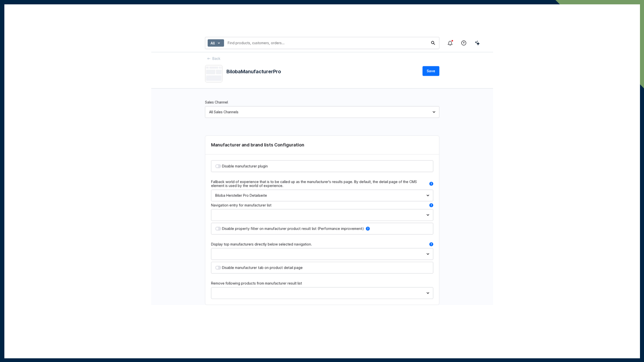644x362 pixels.
Task: Show help for display top manufacturers
Action: click(431, 244)
